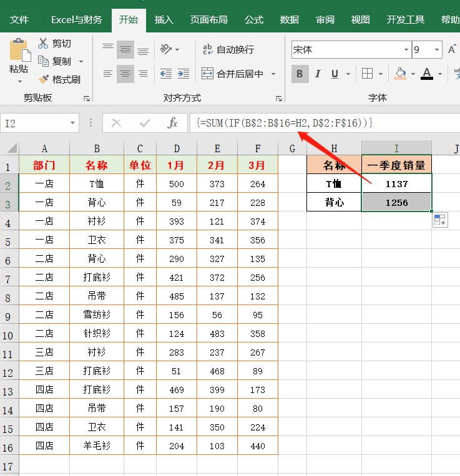Increase indent
Image resolution: width=460 pixels, height=476 pixels.
coord(184,74)
